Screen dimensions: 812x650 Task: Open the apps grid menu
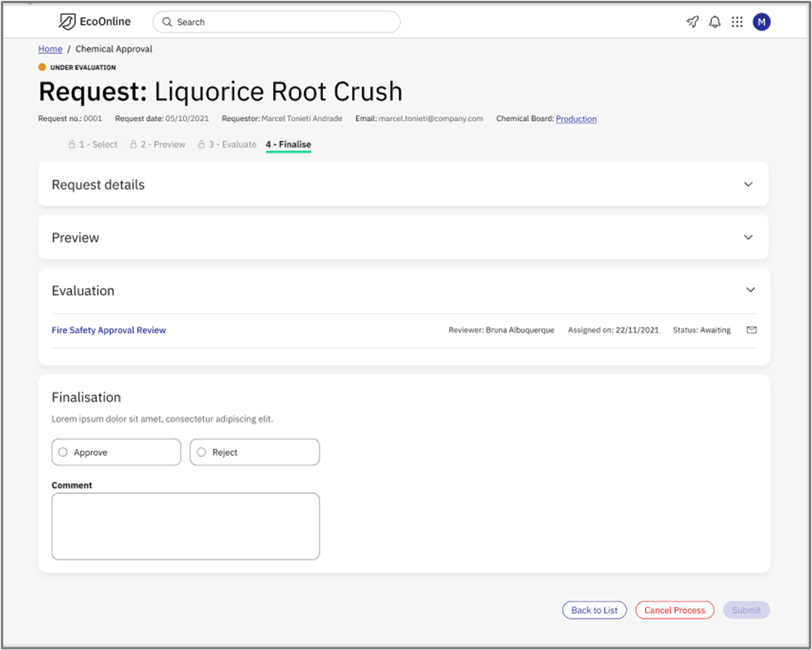(x=738, y=22)
